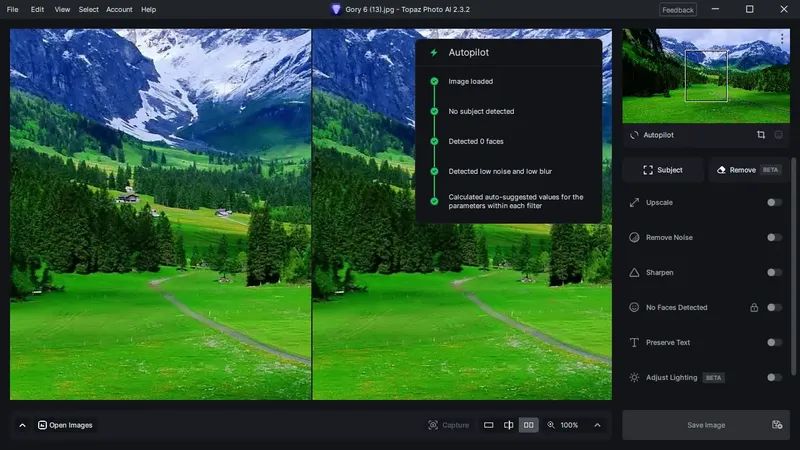Select the crop tool icon
800x450 pixels.
(761, 135)
